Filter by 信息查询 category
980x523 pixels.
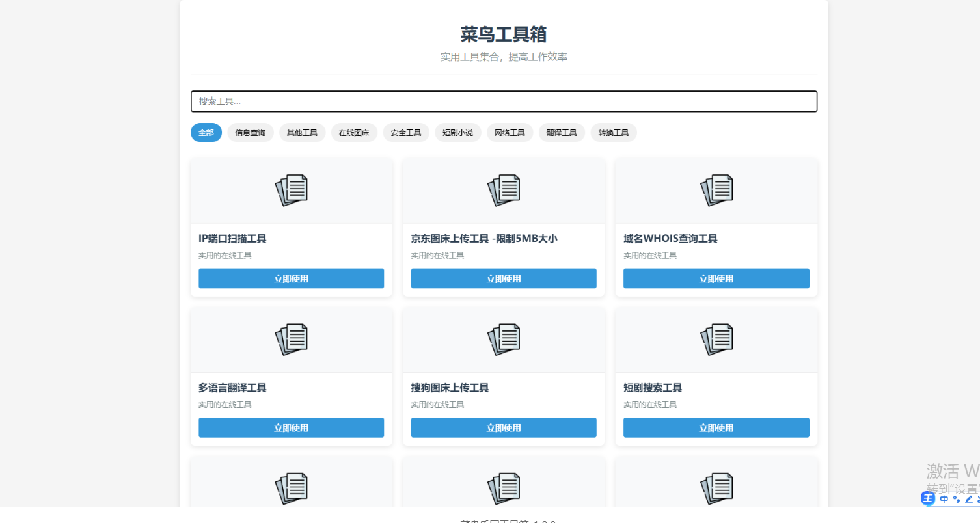pyautogui.click(x=251, y=133)
